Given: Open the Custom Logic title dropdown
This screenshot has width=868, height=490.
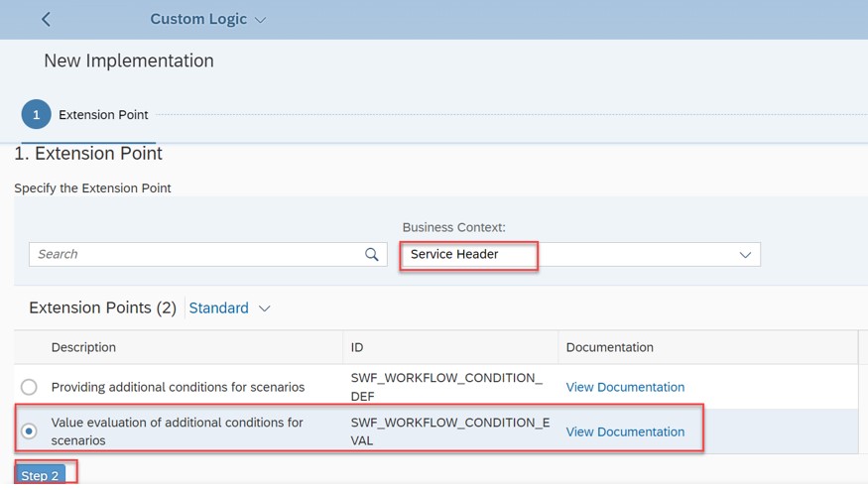Looking at the screenshot, I should tap(260, 20).
